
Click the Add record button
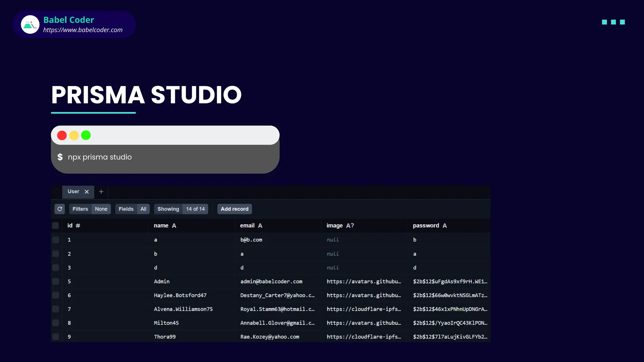tap(235, 209)
